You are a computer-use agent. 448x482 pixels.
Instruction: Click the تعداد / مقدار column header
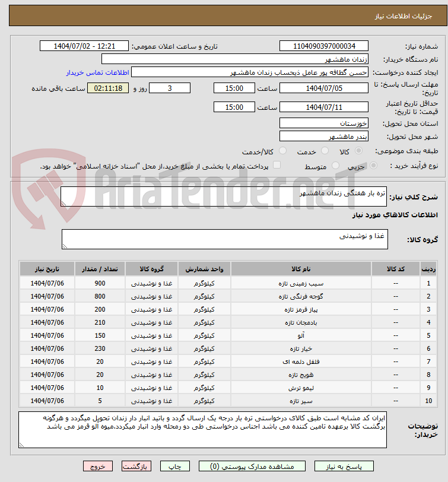[x=100, y=269]
